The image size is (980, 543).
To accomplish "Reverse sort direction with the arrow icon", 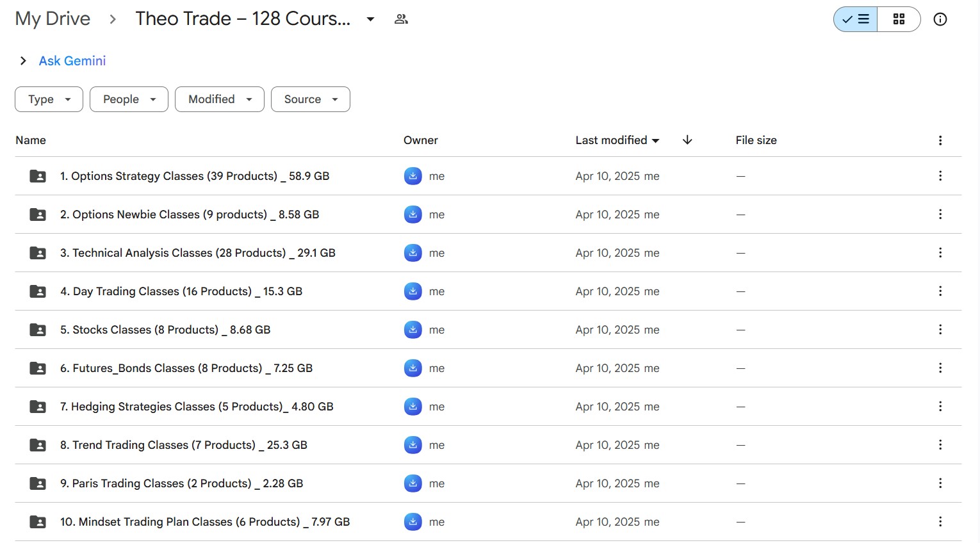I will coord(687,140).
